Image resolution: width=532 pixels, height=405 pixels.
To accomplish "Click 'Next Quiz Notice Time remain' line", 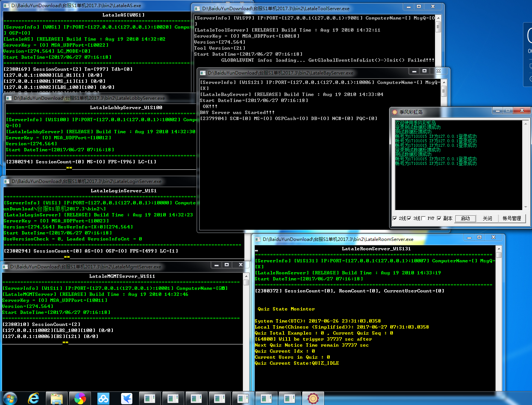I will click(x=312, y=345).
